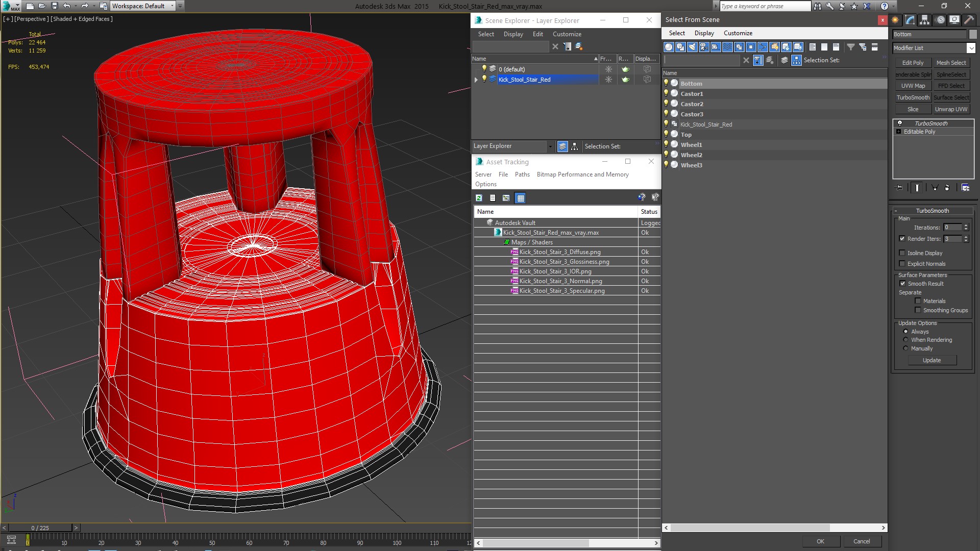Enable Separate by Smoothing Groups checkbox
Screen dimensions: 980x551
(918, 310)
